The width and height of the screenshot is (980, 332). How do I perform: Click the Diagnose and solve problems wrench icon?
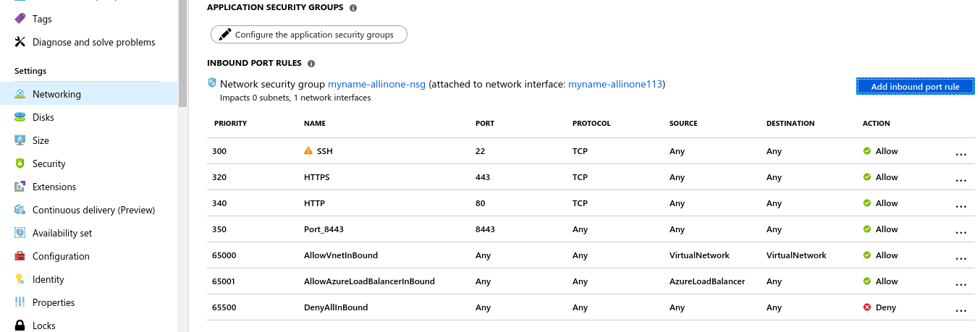coord(20,42)
